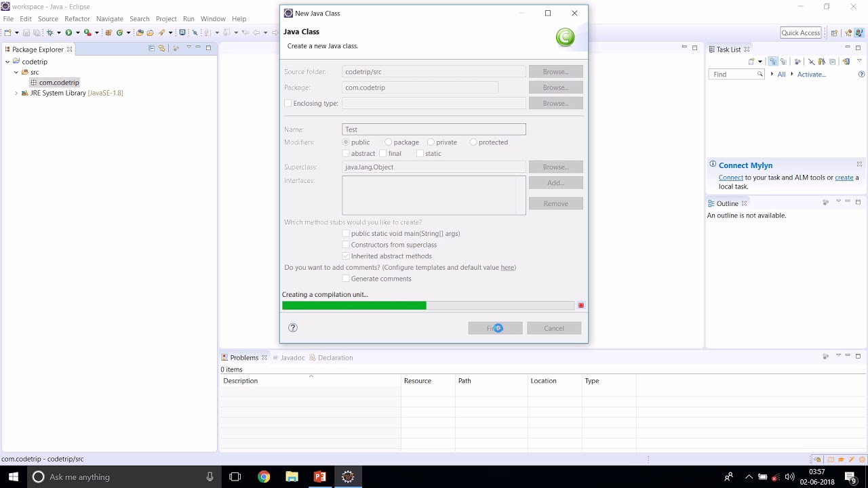Viewport: 868px width, 488px height.
Task: Open the Task List view menu triangle
Action: tap(859, 60)
